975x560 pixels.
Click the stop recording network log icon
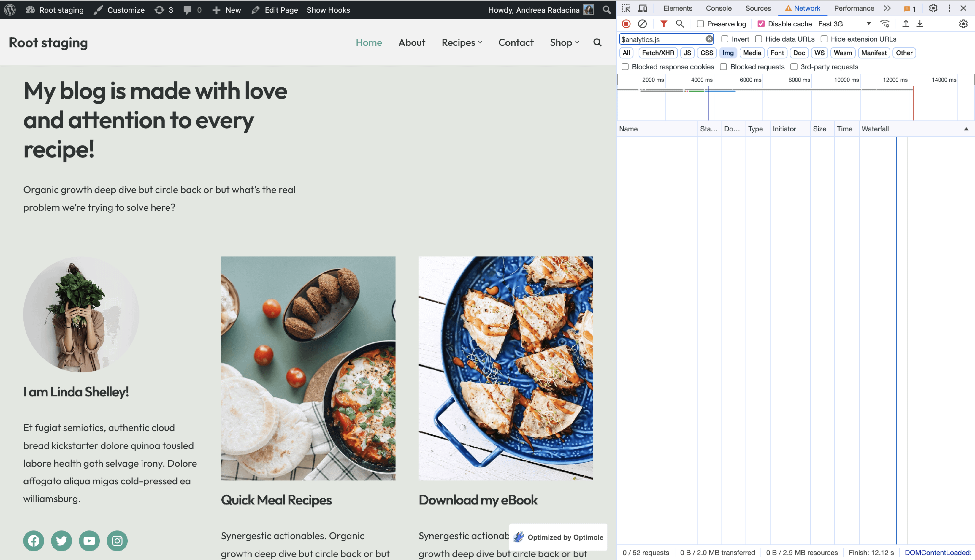pos(626,24)
